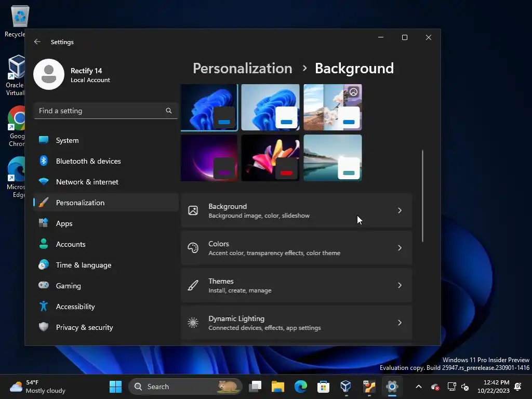This screenshot has width=532, height=399.
Task: Select the colorful flower theme thumbnail
Action: [x=270, y=158]
